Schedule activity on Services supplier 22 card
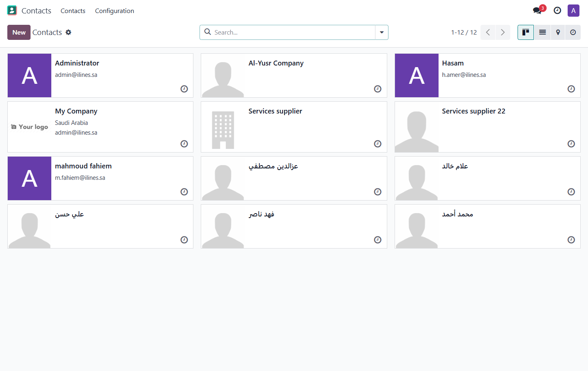This screenshot has height=371, width=588. point(571,144)
